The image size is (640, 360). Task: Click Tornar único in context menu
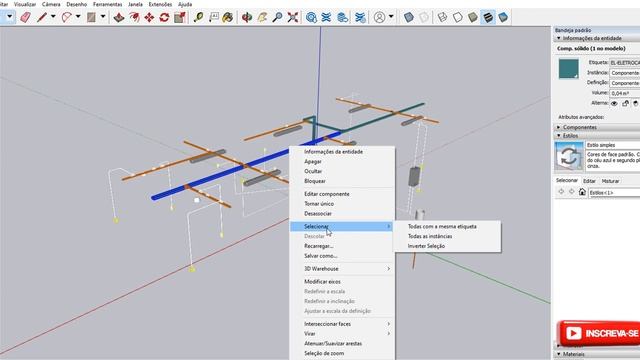click(x=319, y=204)
